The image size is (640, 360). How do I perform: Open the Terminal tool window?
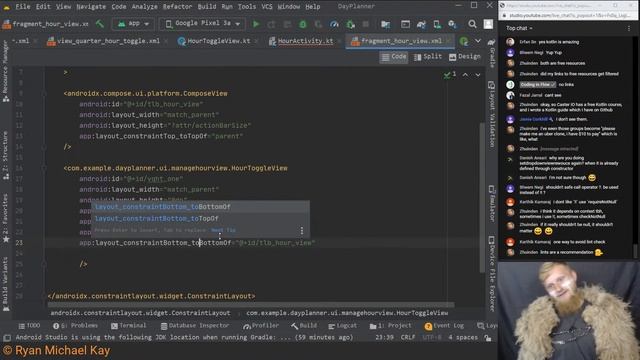pyautogui.click(x=129, y=326)
